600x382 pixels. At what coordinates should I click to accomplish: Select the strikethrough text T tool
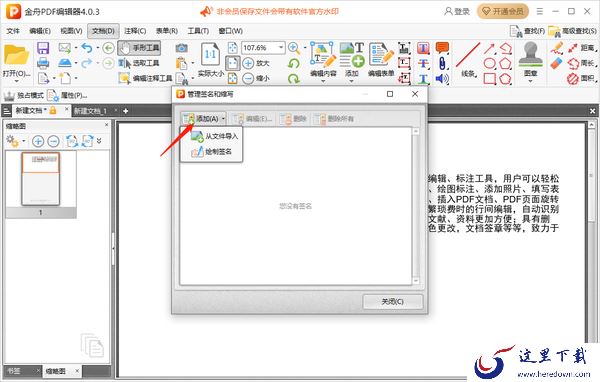coord(423,63)
